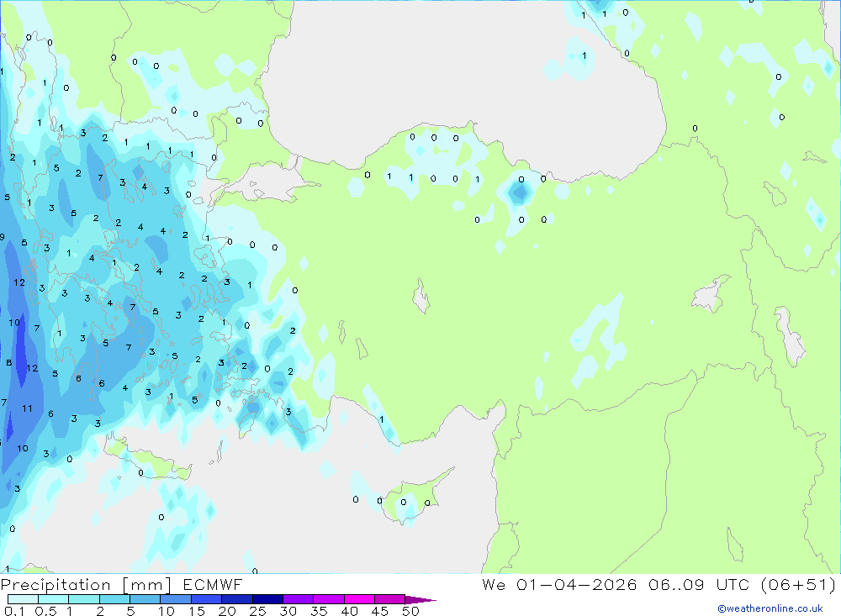Select the 2–5 mm legend color box
The image size is (841, 616).
pyautogui.click(x=114, y=599)
